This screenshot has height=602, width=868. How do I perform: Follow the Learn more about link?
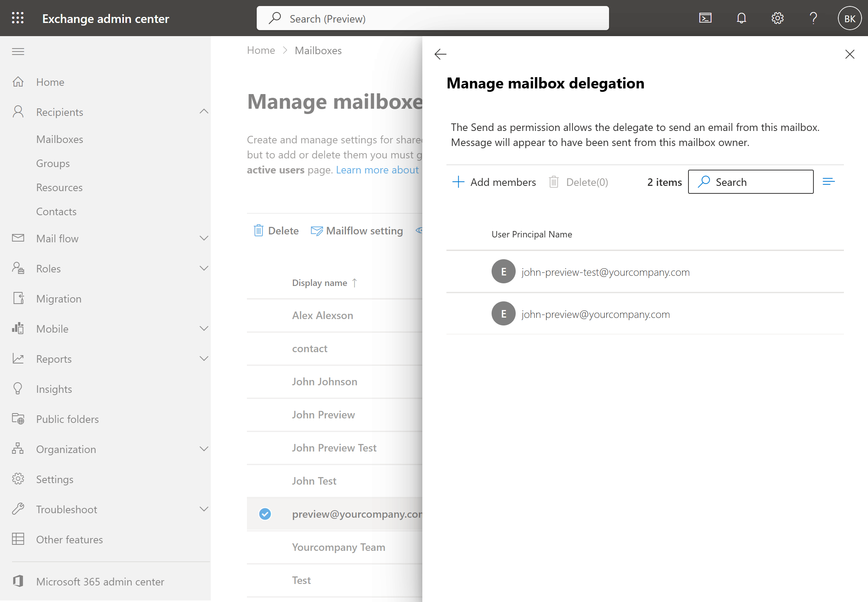[378, 170]
